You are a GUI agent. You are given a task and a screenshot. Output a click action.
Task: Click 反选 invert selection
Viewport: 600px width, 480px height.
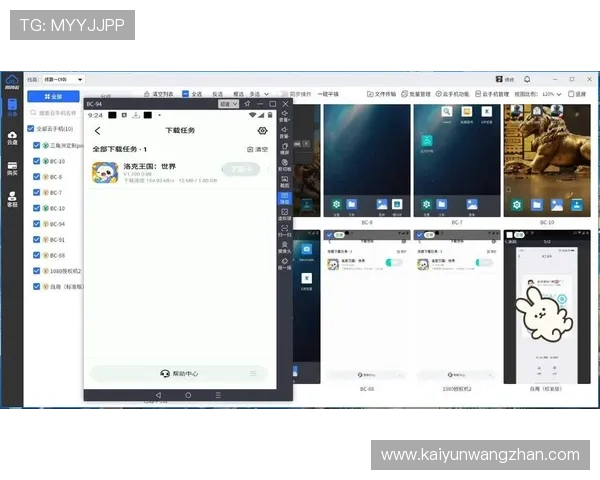click(x=217, y=94)
